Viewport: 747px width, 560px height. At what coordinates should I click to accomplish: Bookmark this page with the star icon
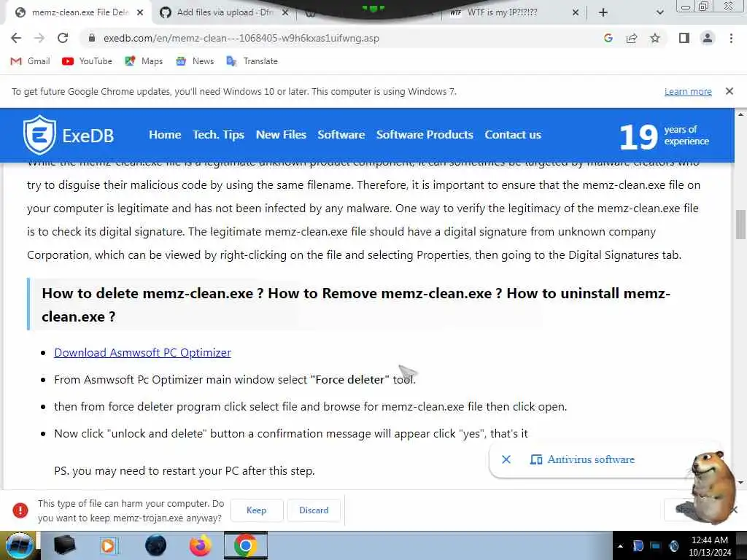pos(655,38)
